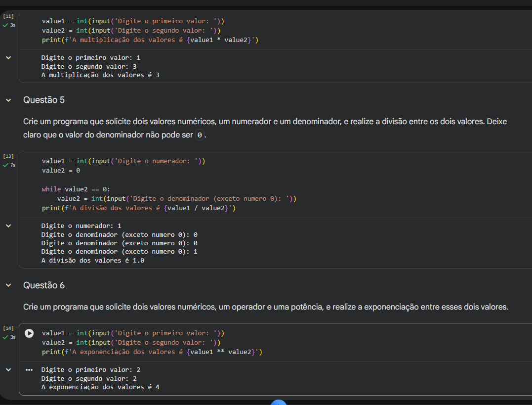Click 'Digite o primeiro valor' code line in cell 11
The width and height of the screenshot is (532, 405).
coord(133,21)
